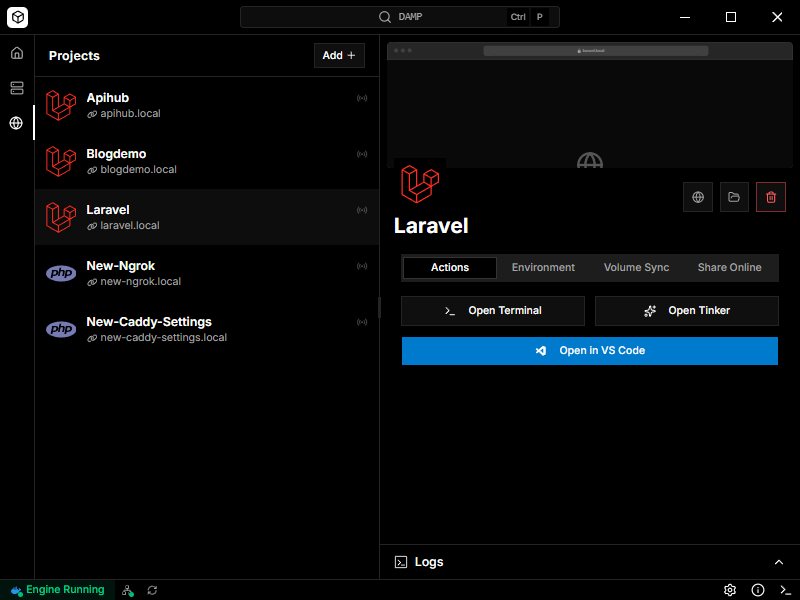Delete the Laravel project with the trash icon

point(770,196)
